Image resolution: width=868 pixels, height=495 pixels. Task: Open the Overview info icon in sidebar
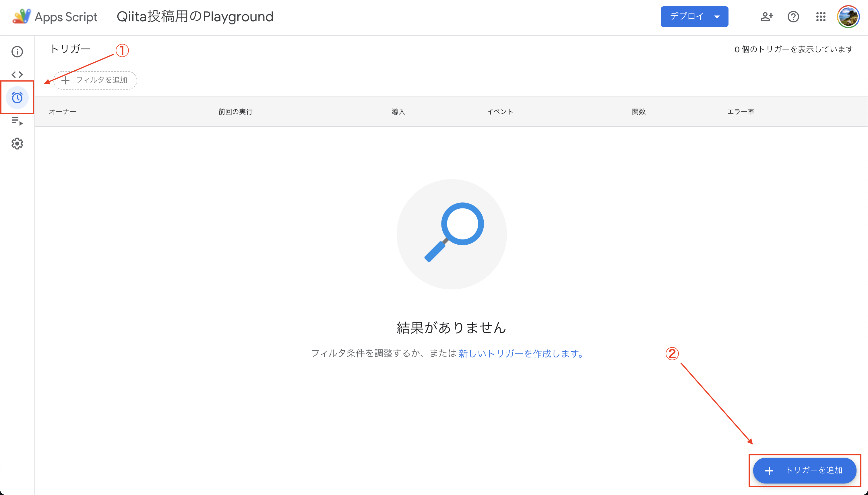pos(17,52)
